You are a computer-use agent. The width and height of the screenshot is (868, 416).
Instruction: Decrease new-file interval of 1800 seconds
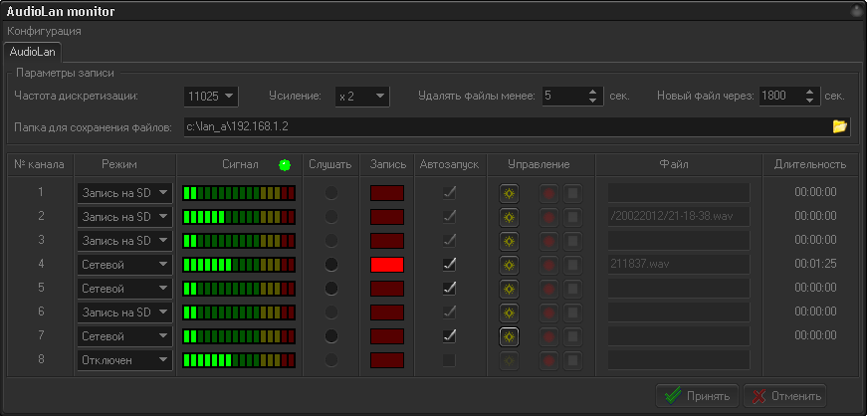point(810,101)
